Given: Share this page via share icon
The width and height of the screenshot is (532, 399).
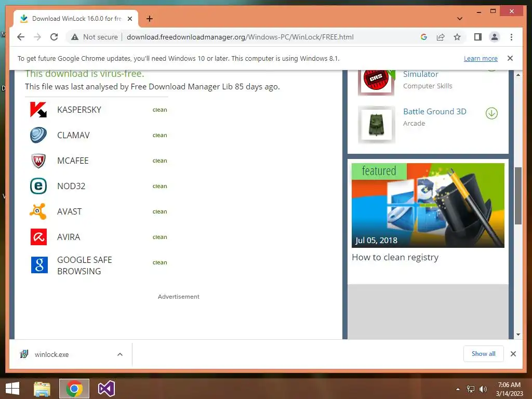Looking at the screenshot, I should (441, 37).
